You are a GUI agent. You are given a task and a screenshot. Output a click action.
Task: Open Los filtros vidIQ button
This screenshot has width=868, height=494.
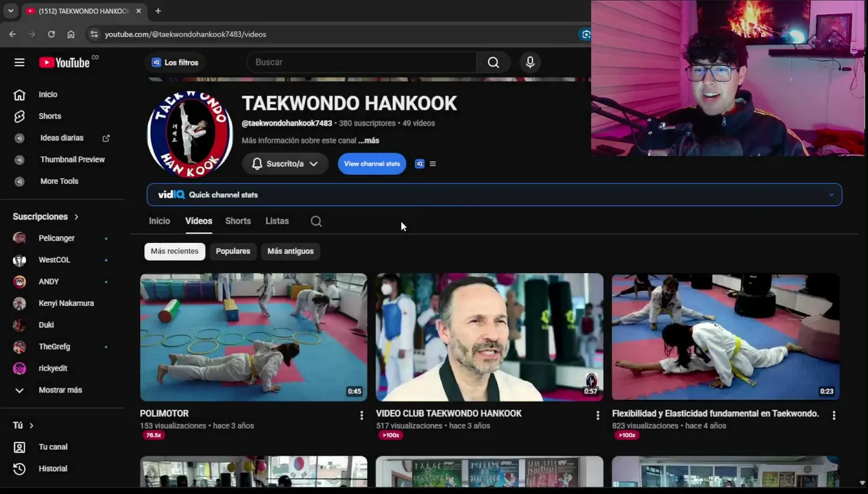click(x=175, y=62)
